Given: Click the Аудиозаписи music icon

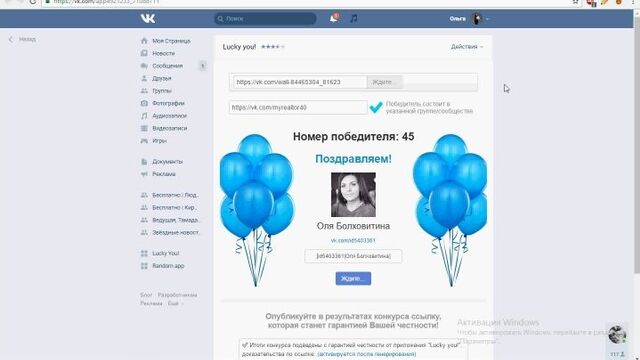Looking at the screenshot, I should (x=144, y=116).
